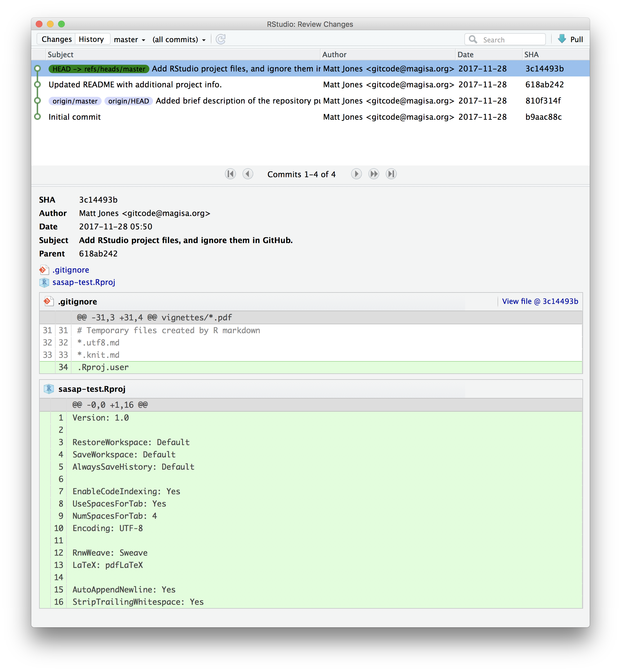Skip forward several commit pages
The height and width of the screenshot is (672, 621).
click(x=374, y=174)
